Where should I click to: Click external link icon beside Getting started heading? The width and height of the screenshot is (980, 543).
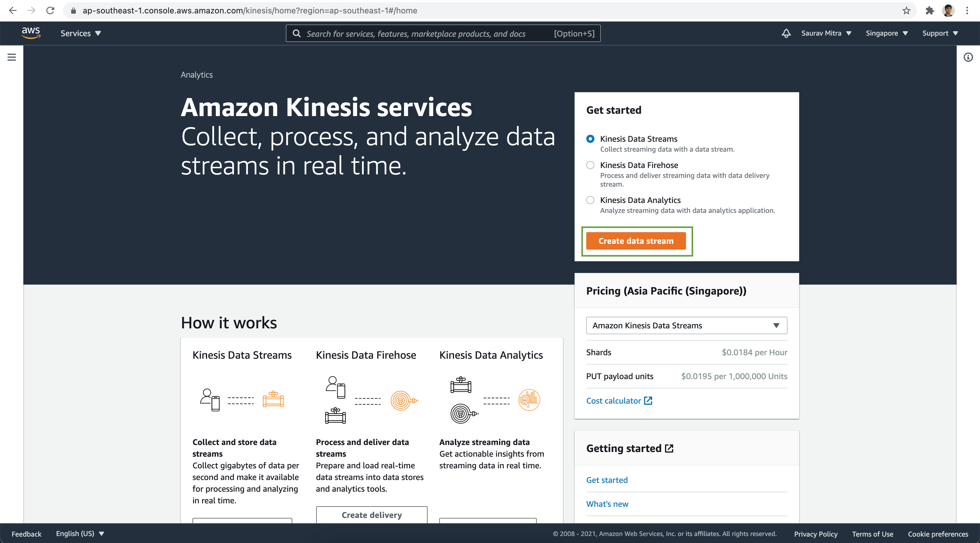tap(669, 448)
